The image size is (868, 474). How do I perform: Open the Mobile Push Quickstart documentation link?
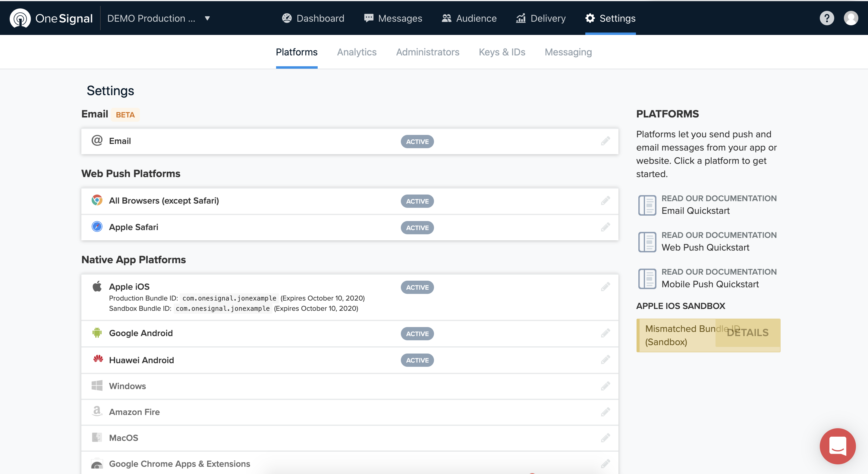pyautogui.click(x=710, y=284)
